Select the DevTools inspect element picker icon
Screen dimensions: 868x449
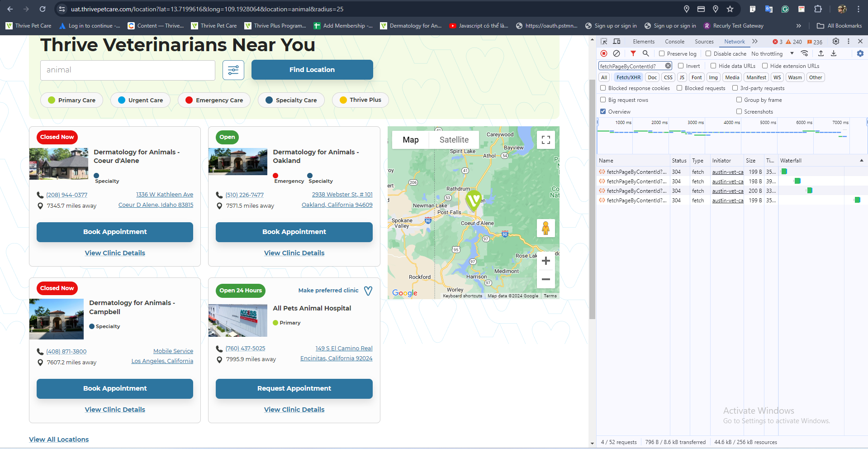point(604,41)
